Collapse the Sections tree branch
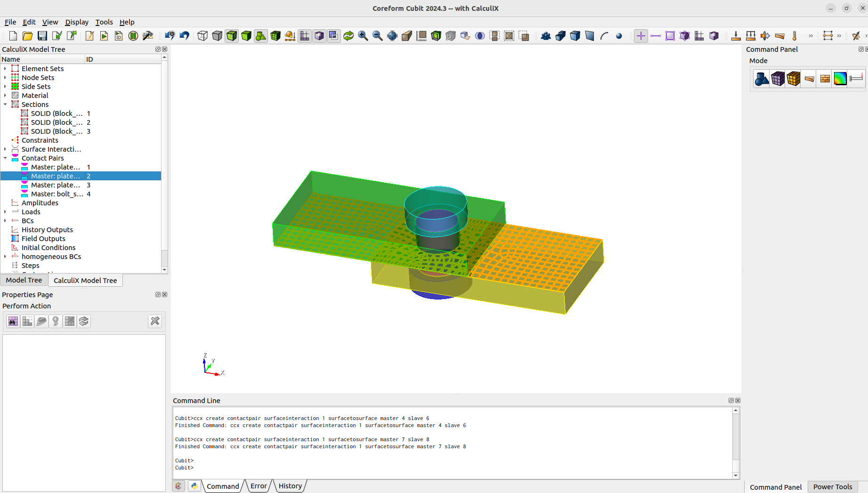The image size is (868, 493). pyautogui.click(x=5, y=104)
